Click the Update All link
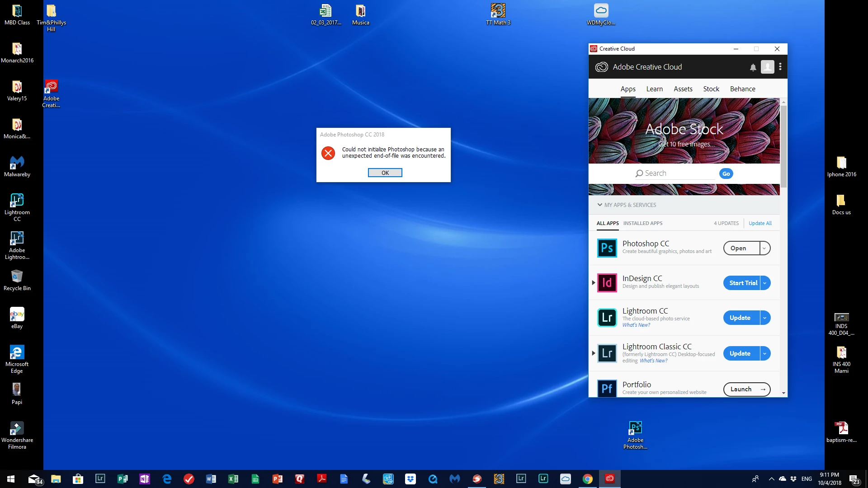 760,223
